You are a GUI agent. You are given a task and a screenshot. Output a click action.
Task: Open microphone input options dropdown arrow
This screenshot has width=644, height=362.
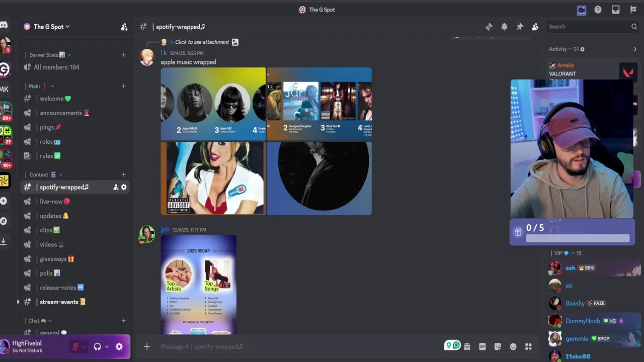coord(85,346)
